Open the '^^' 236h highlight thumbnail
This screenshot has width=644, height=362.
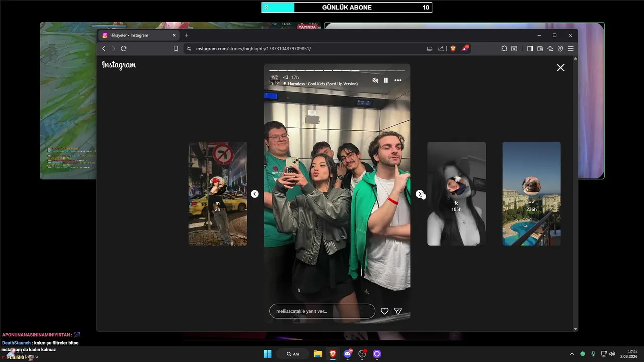click(x=531, y=194)
